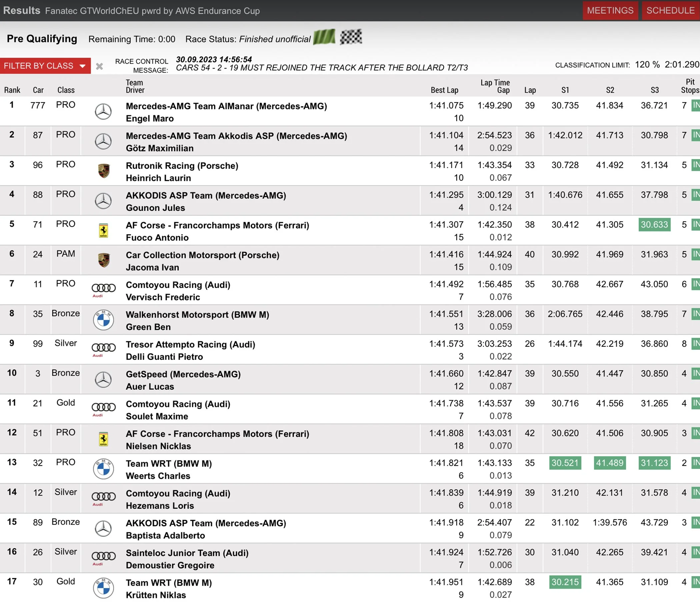
Task: Click BMW roundel for Walkenhorst Motorsport
Action: click(103, 320)
